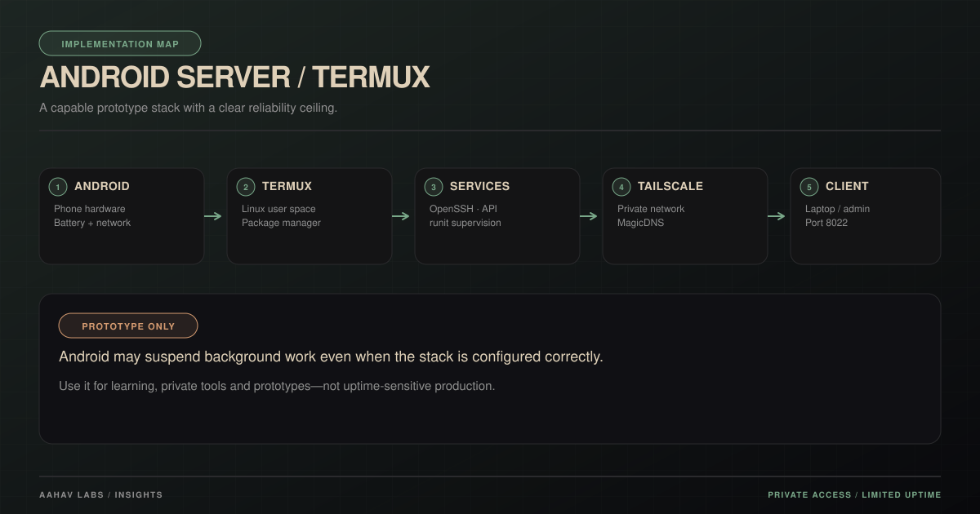Viewport: 980px width, 514px height.
Task: Select the ANDROID card title
Action: [102, 186]
